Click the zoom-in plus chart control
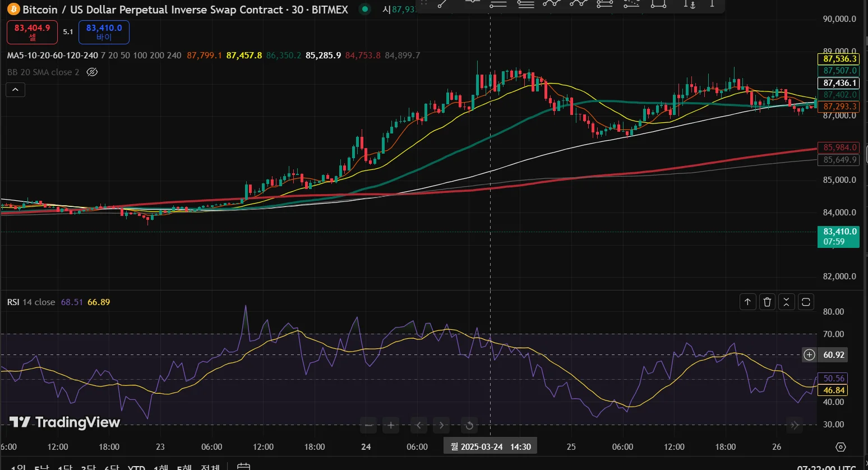 [x=391, y=425]
